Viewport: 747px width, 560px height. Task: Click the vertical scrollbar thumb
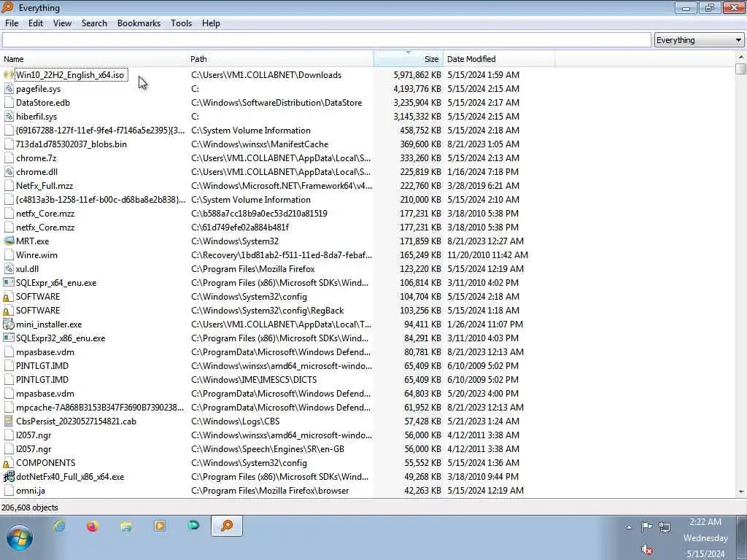coord(740,69)
